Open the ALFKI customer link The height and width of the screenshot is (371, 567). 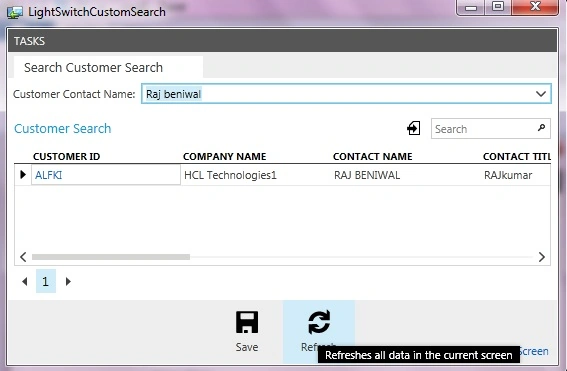pyautogui.click(x=48, y=175)
